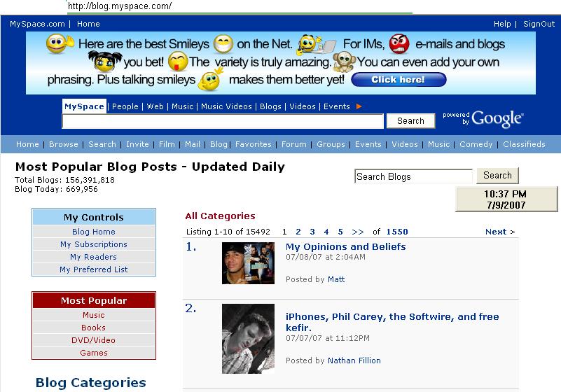Open Film in the navigation bar

tap(167, 144)
